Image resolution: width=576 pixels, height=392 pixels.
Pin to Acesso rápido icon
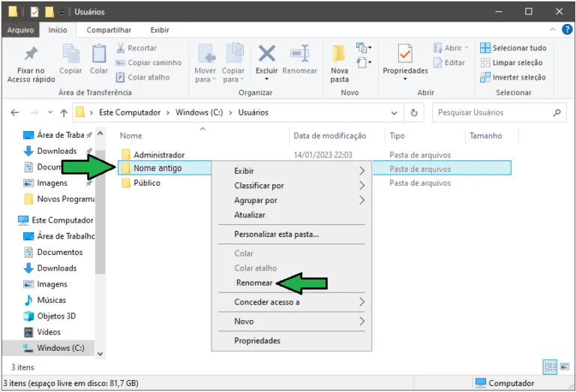click(31, 54)
